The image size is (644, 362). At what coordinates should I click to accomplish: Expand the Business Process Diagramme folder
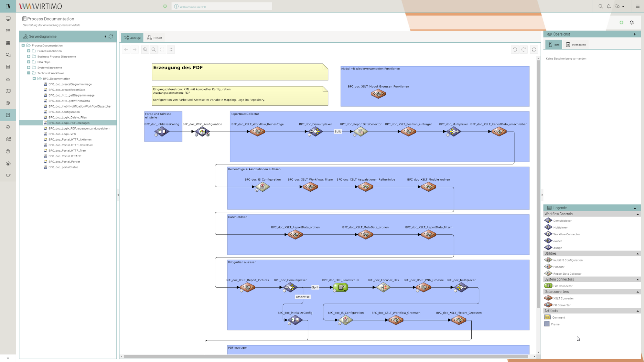[x=29, y=57]
